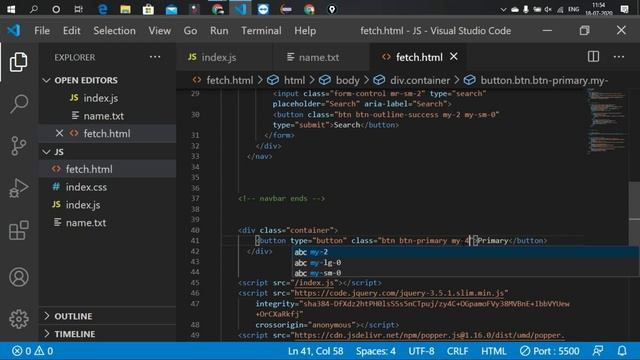Open the View menu
640x360 pixels.
160,31
